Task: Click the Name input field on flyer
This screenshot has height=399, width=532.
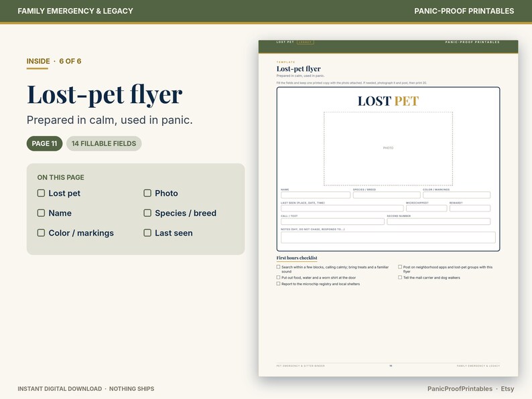Action: click(x=316, y=195)
